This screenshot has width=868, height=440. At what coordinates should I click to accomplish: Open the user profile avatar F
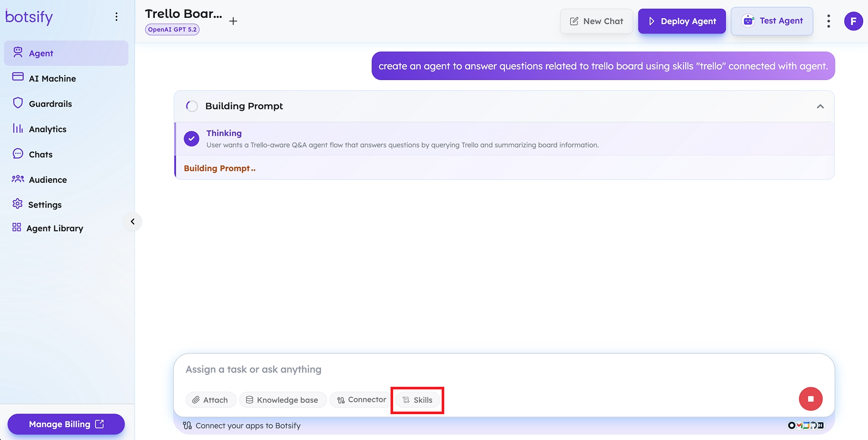coord(853,21)
